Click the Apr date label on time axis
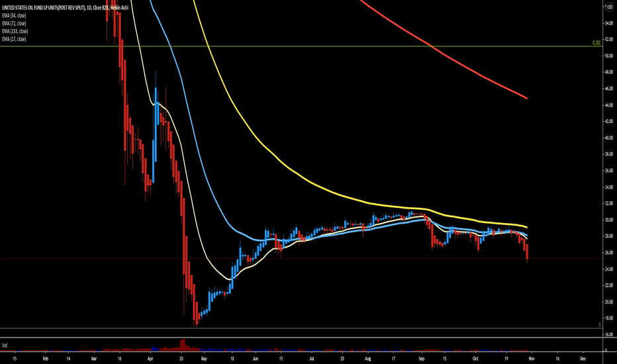The image size is (617, 364). tap(150, 359)
